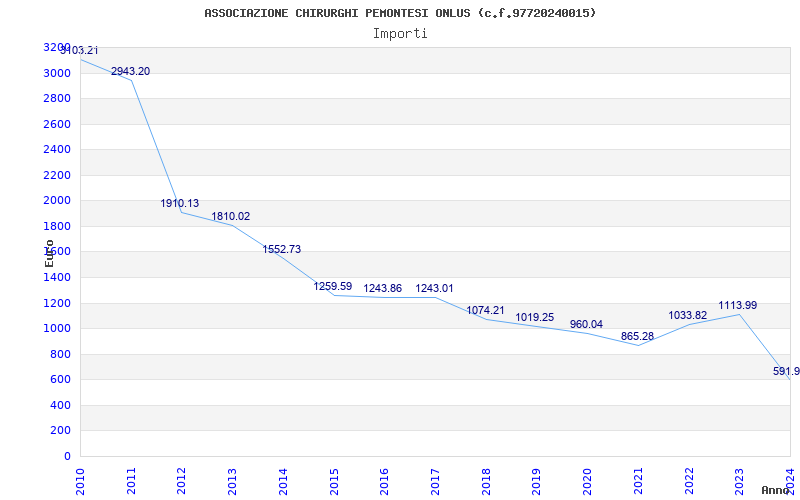Click the 2021 x-axis year label
Screen dimensions: 800x500
(638, 482)
